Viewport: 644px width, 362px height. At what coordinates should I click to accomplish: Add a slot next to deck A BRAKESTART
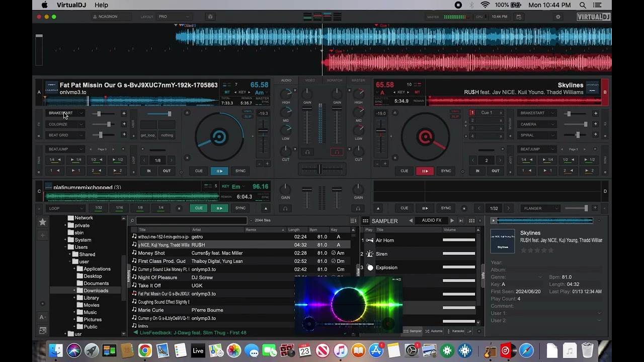124,113
